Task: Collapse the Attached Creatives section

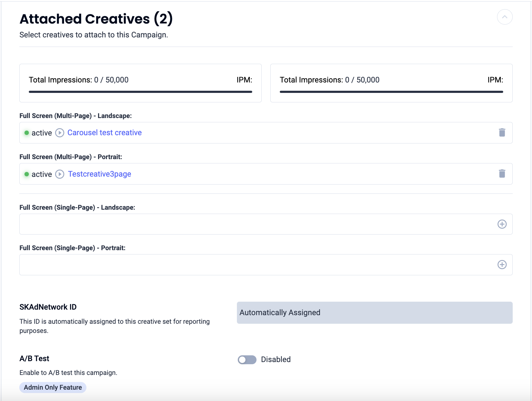Action: [504, 17]
